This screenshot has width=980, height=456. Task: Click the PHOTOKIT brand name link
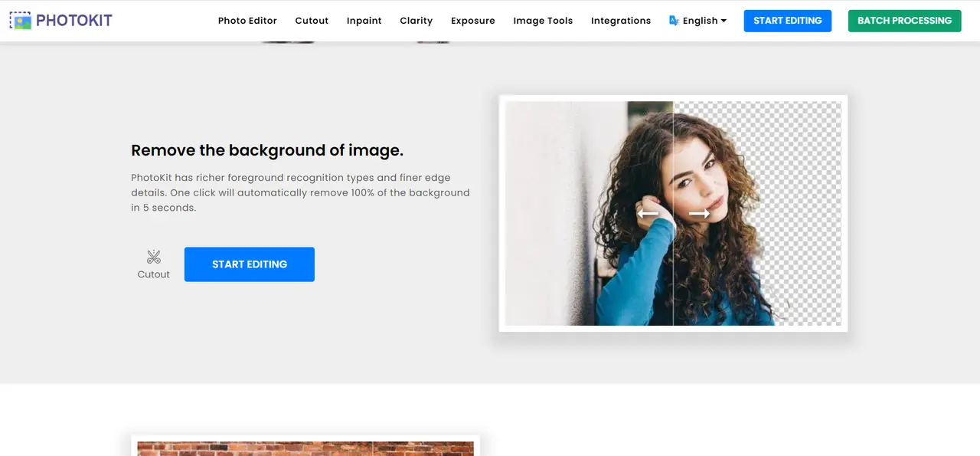click(x=73, y=21)
